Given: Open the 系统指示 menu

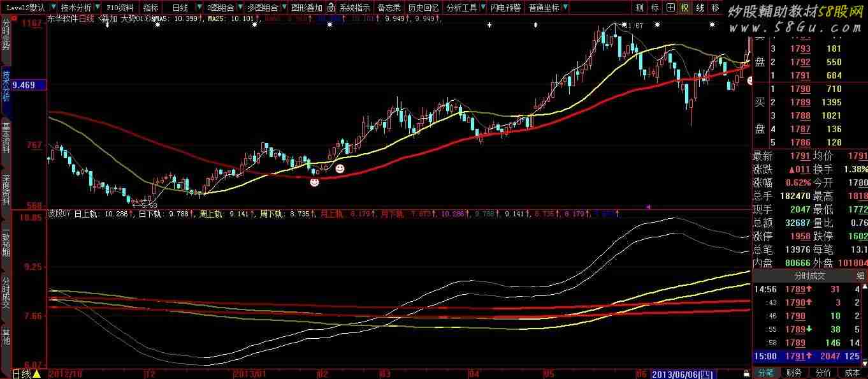Looking at the screenshot, I should click(354, 8).
